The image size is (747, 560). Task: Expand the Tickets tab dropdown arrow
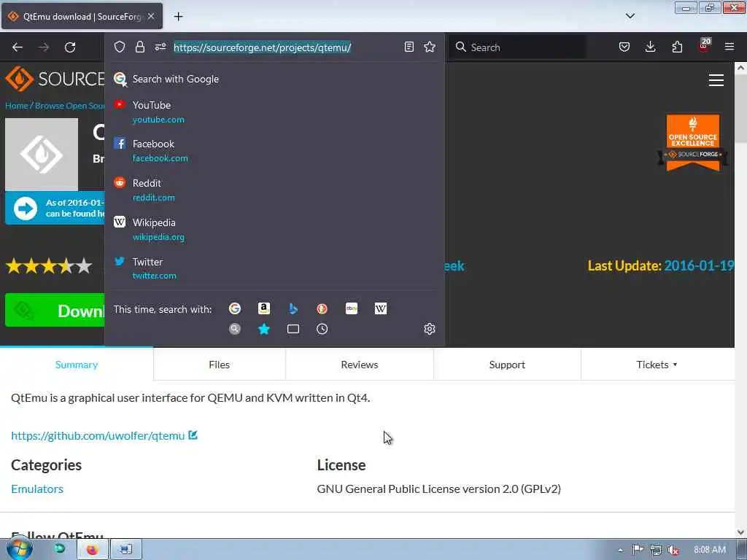click(675, 365)
